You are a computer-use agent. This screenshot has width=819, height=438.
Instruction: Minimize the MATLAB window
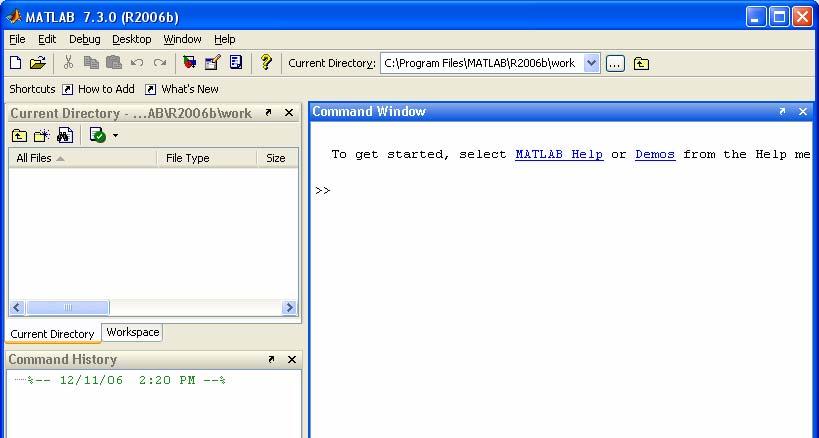point(755,17)
